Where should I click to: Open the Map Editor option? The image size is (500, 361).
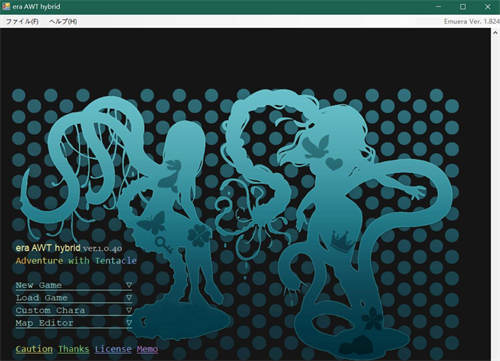pos(44,323)
